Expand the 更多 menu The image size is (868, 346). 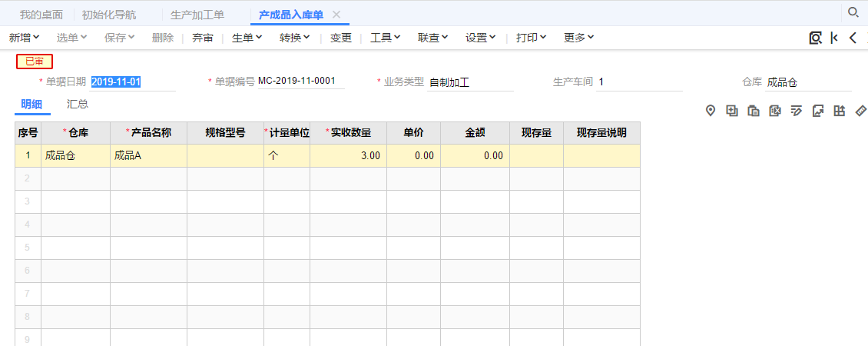579,38
